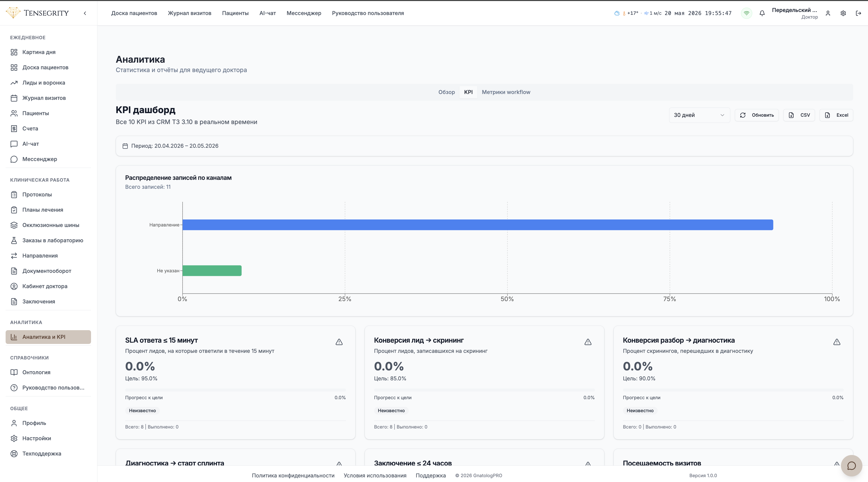The width and height of the screenshot is (868, 482).
Task: Open Планы лечения in the sidebar
Action: point(48,210)
